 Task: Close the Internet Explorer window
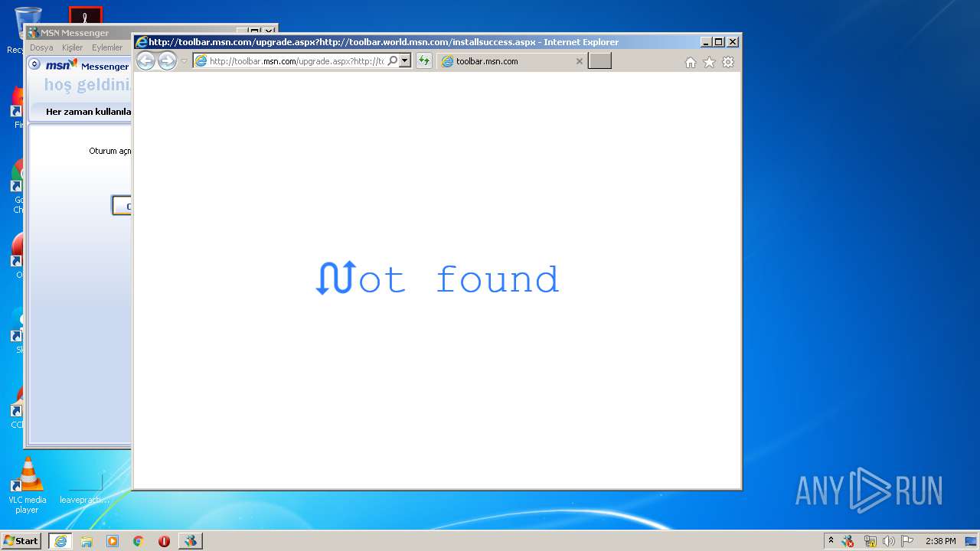coord(733,42)
